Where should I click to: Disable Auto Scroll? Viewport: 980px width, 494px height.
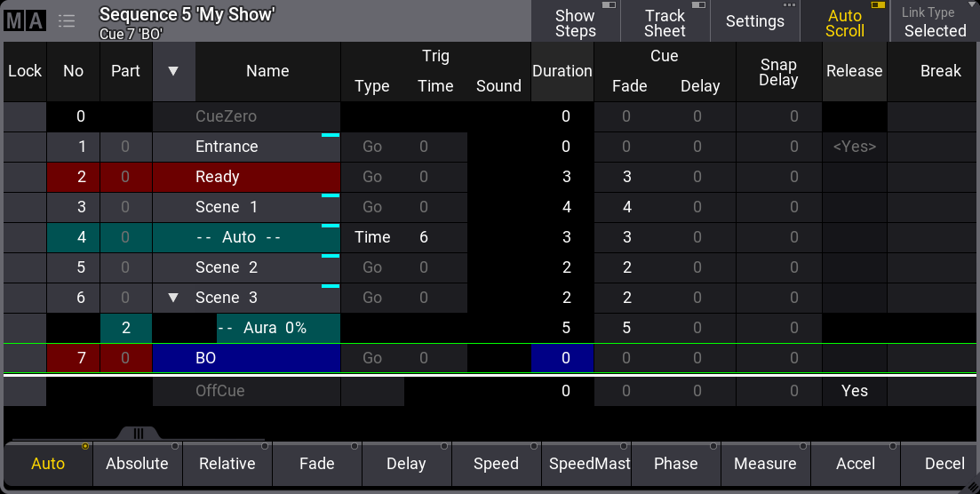click(x=844, y=22)
